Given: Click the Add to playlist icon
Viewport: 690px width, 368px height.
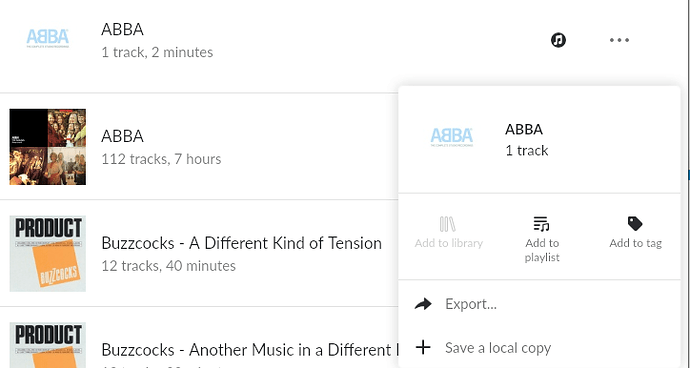Looking at the screenshot, I should (541, 224).
